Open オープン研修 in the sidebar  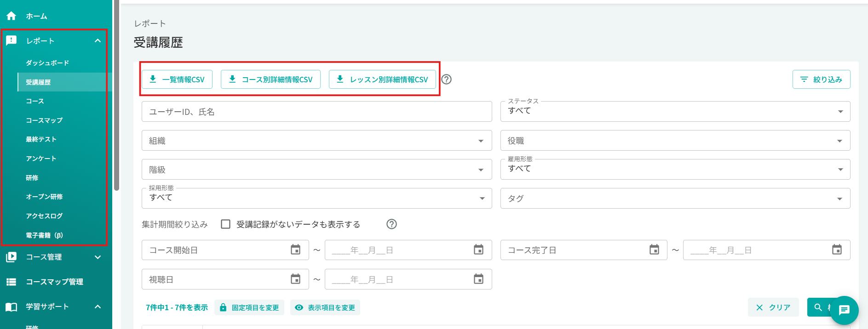[44, 197]
